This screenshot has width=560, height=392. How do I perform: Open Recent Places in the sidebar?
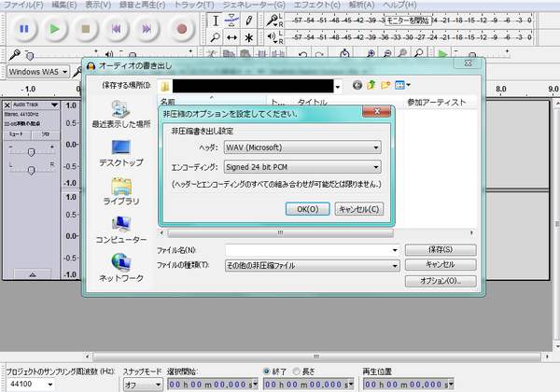121,114
